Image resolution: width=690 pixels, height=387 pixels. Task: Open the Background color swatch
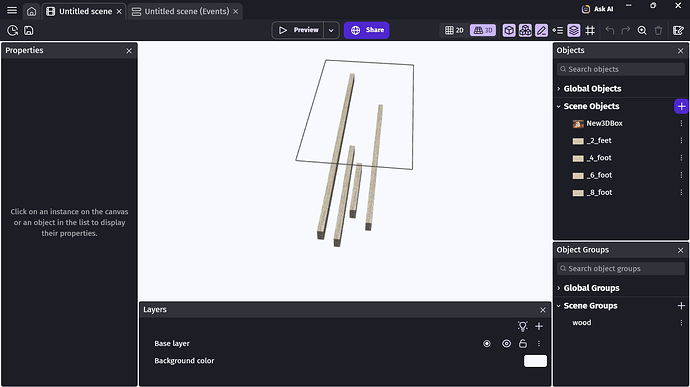pos(535,361)
